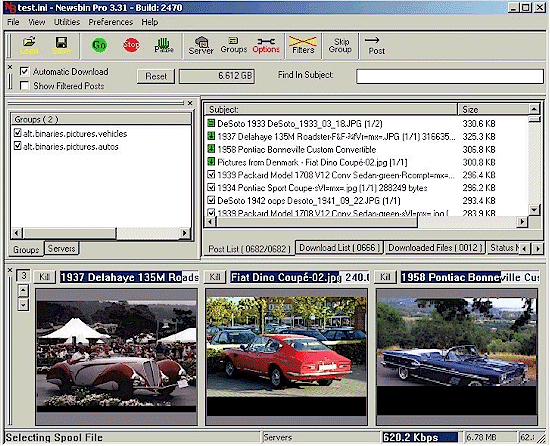The width and height of the screenshot is (550, 446).
Task: Click into the Find In Subject field
Action: coord(450,76)
